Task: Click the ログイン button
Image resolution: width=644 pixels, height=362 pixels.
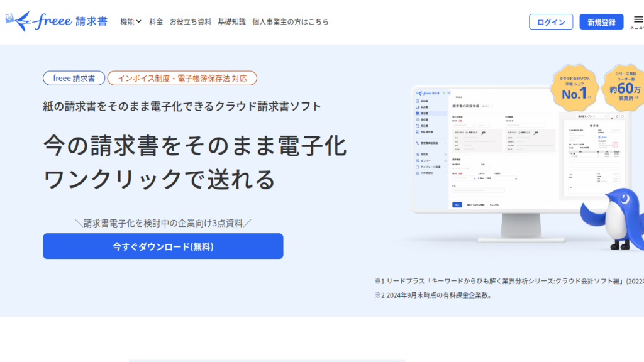Action: pyautogui.click(x=551, y=22)
